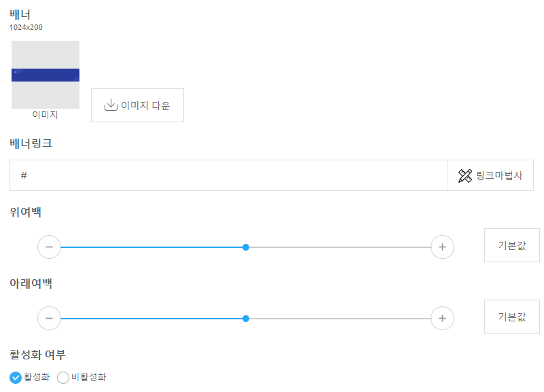This screenshot has height=392, width=544.
Task: Focus the 배너링크 input field
Action: (x=229, y=175)
